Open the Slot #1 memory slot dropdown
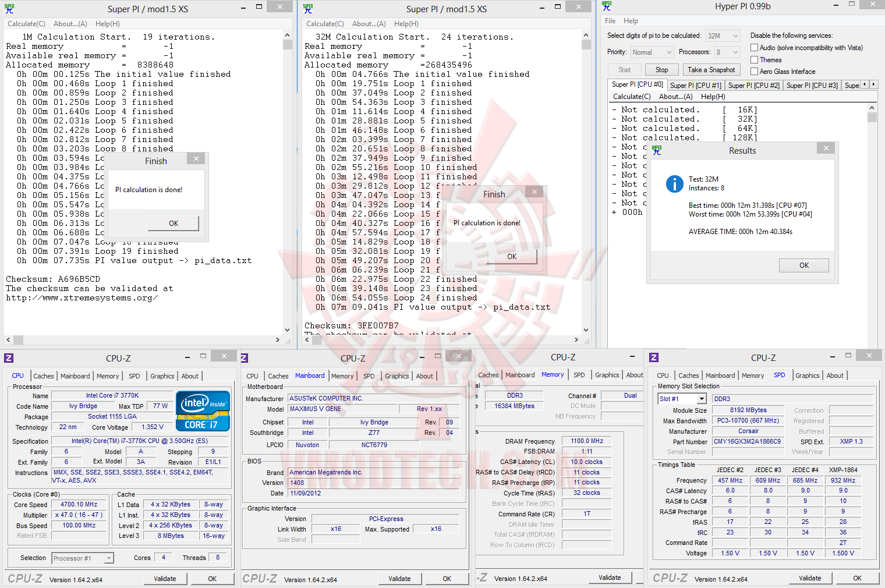This screenshot has height=588, width=885. coord(682,399)
